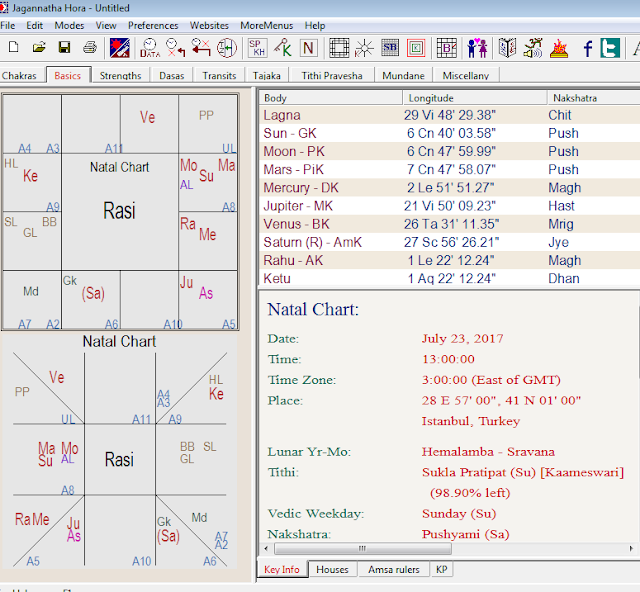Click the horizontal scrollbar thumb in info pane

click(363, 548)
